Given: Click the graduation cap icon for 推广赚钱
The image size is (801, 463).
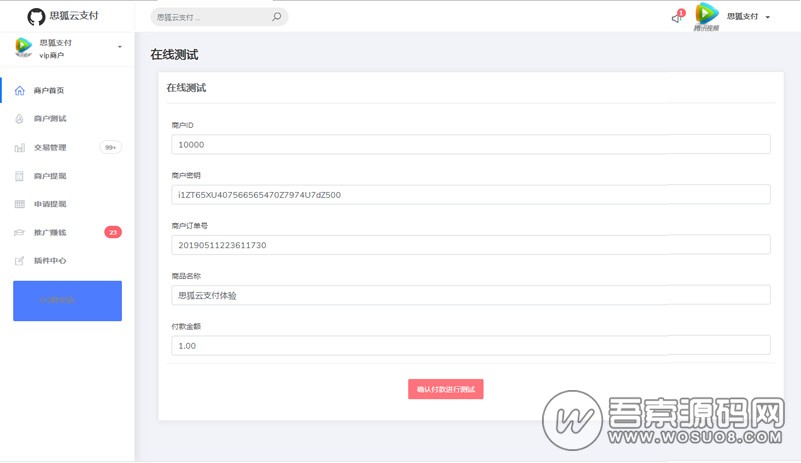Looking at the screenshot, I should pyautogui.click(x=20, y=233).
